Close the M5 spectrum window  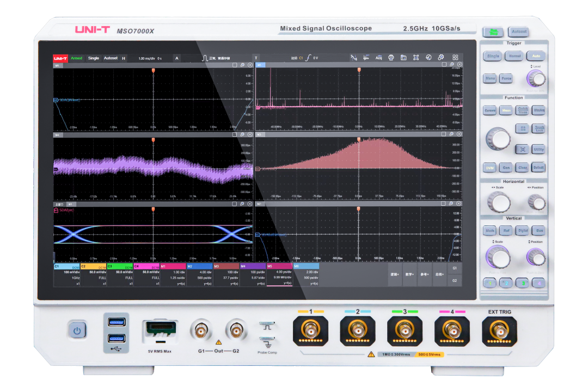(460, 65)
